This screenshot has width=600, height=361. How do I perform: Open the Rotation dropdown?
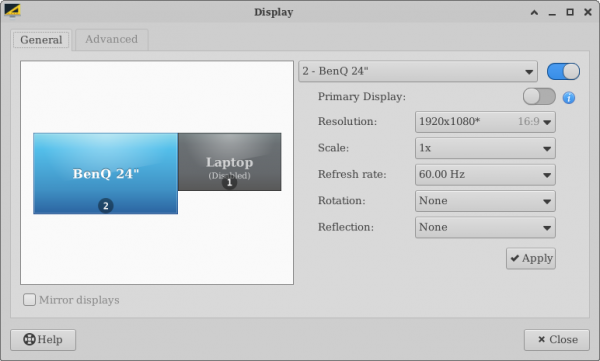click(x=485, y=201)
